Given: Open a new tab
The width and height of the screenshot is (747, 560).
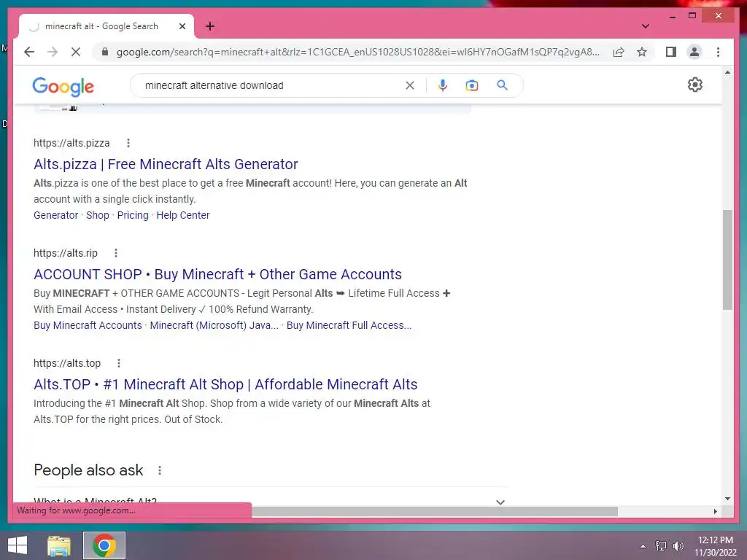Looking at the screenshot, I should [209, 26].
